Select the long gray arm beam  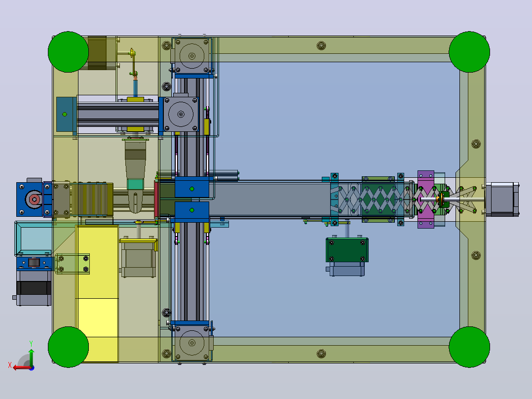pyautogui.click(x=270, y=199)
